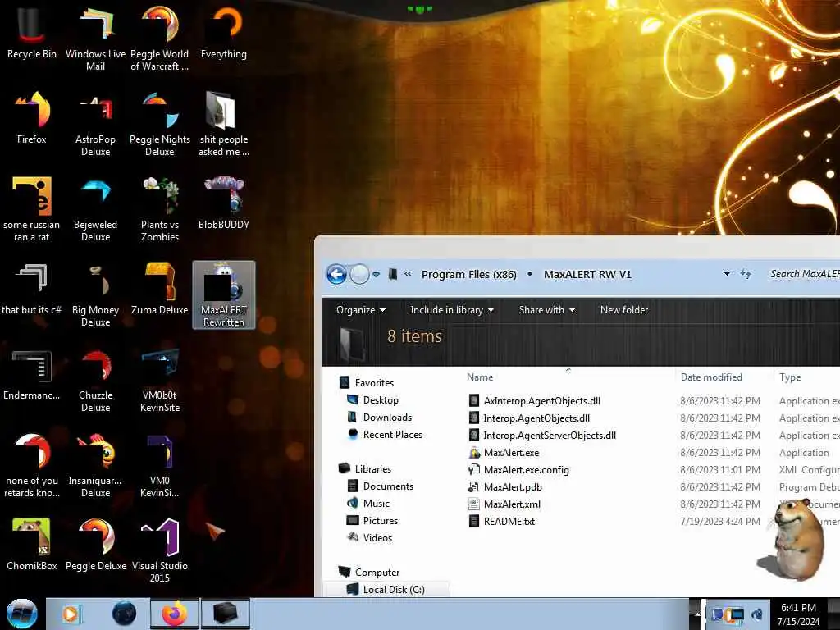Click MaxALERT RW V1 breadcrumb
The width and height of the screenshot is (840, 630).
[x=587, y=274]
